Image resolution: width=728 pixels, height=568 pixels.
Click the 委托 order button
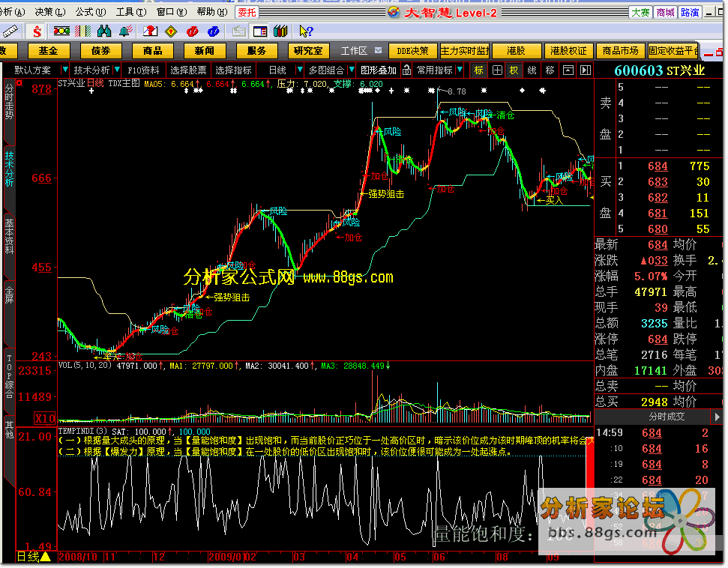click(247, 13)
